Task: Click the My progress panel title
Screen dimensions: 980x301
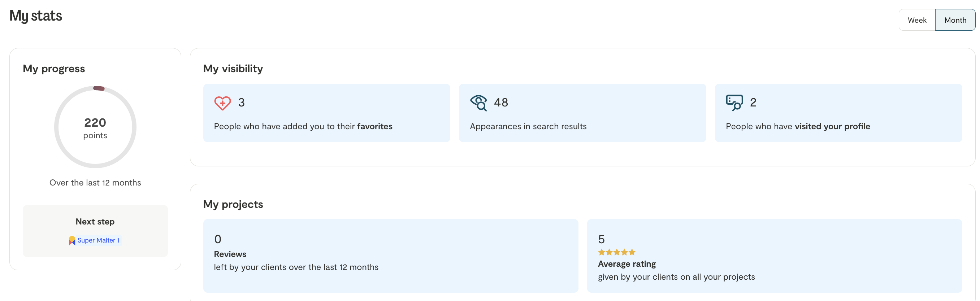Action: coord(54,69)
